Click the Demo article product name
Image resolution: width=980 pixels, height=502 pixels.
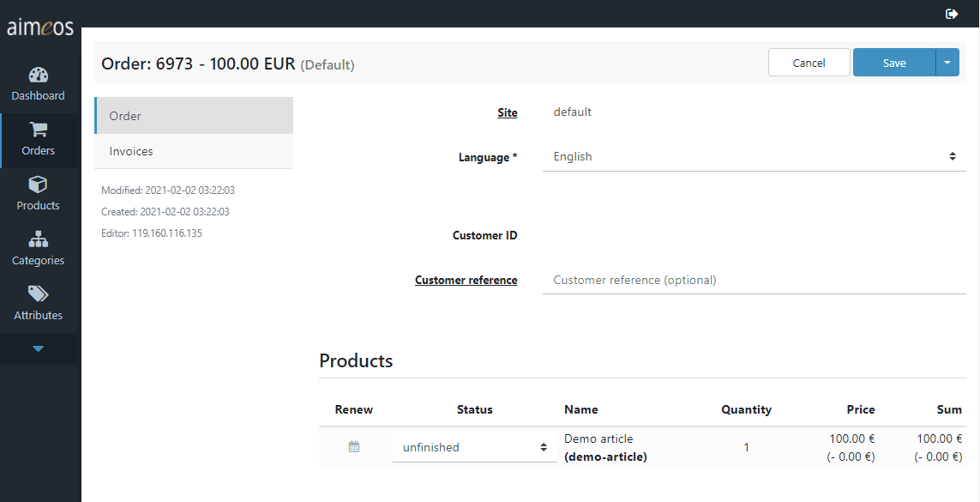(598, 438)
